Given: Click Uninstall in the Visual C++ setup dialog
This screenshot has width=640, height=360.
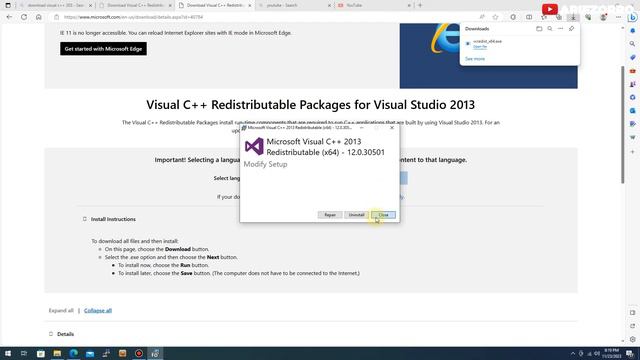Looking at the screenshot, I should [356, 215].
